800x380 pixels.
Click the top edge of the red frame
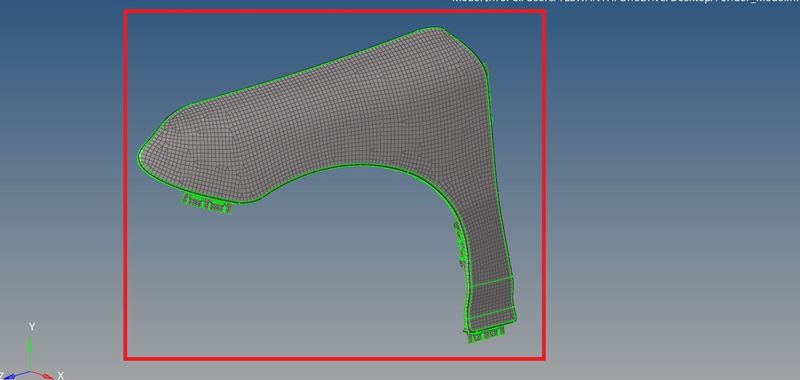(335, 11)
